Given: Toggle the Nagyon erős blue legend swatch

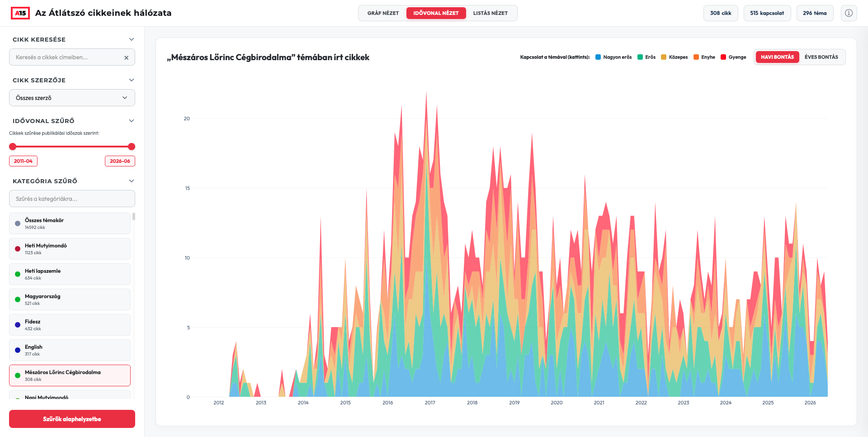Looking at the screenshot, I should tap(598, 57).
